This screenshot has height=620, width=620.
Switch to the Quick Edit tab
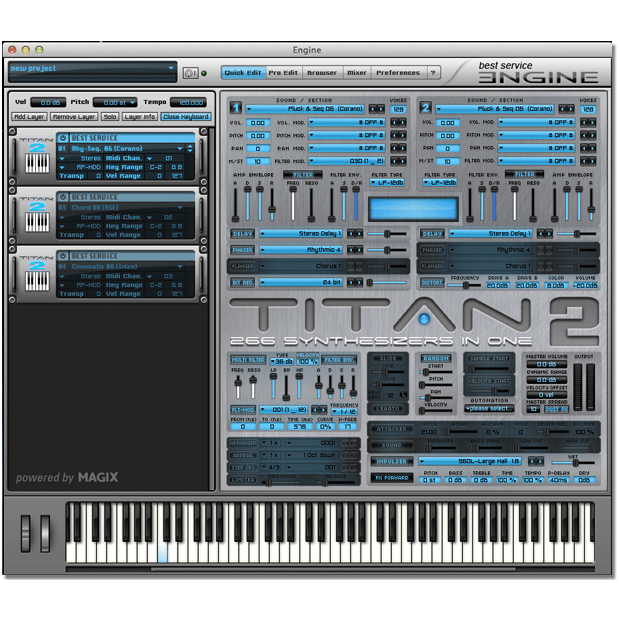coord(243,73)
